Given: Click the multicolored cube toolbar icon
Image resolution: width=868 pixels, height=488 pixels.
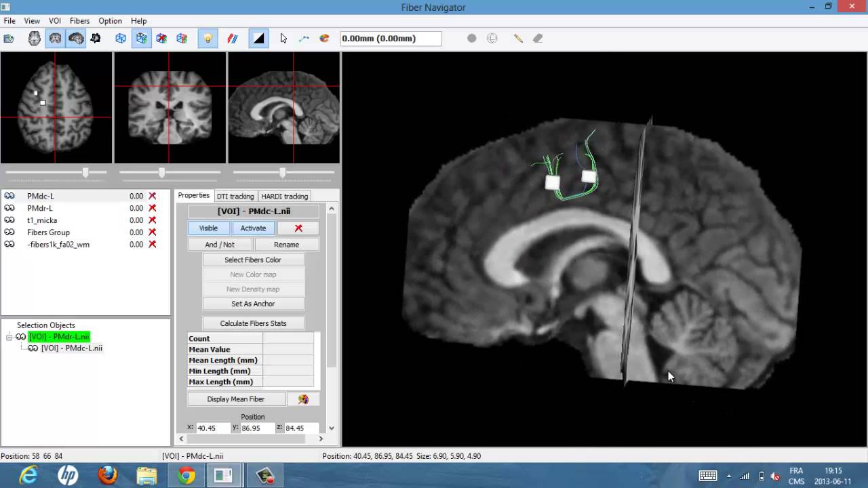Looking at the screenshot, I should (x=182, y=39).
